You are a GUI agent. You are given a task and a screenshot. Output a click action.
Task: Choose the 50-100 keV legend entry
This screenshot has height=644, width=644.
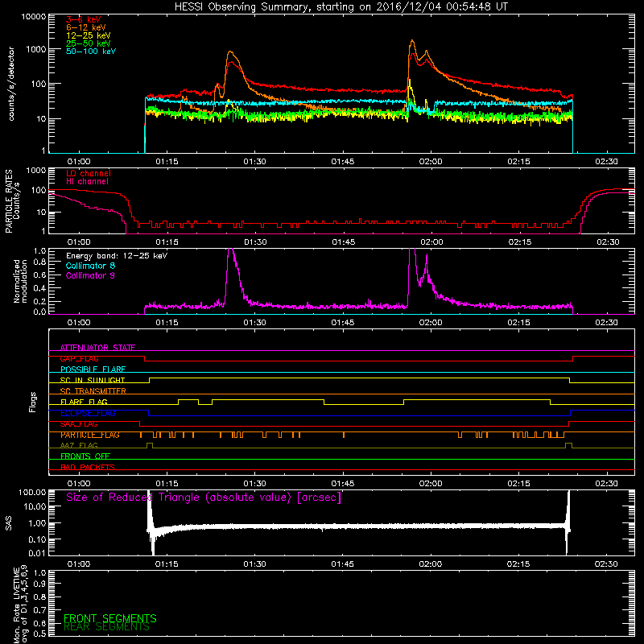click(x=90, y=52)
